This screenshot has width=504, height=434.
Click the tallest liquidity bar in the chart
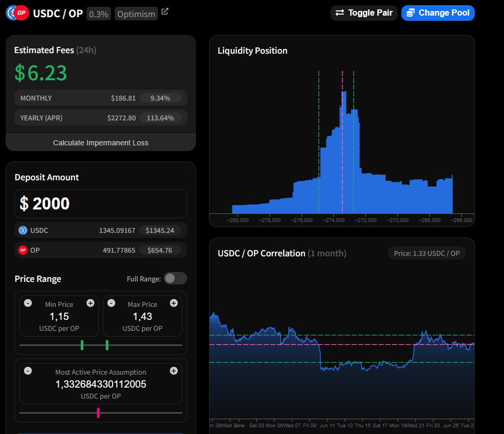pos(344,152)
